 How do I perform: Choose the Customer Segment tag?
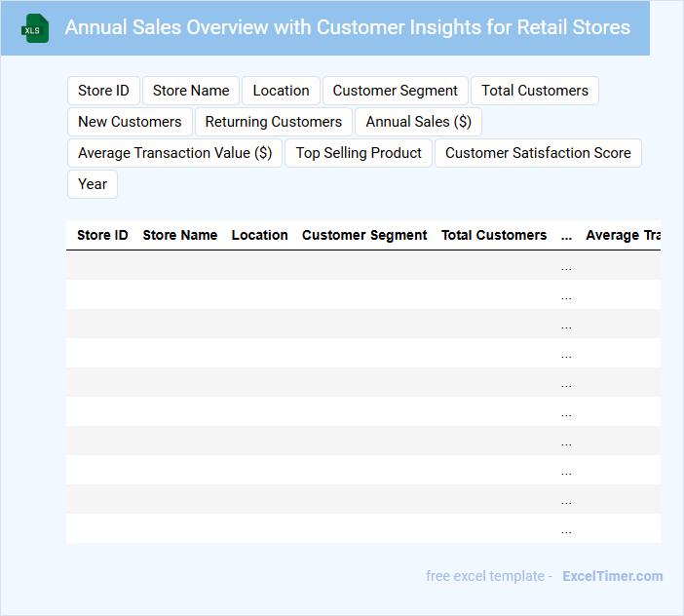pyautogui.click(x=395, y=91)
